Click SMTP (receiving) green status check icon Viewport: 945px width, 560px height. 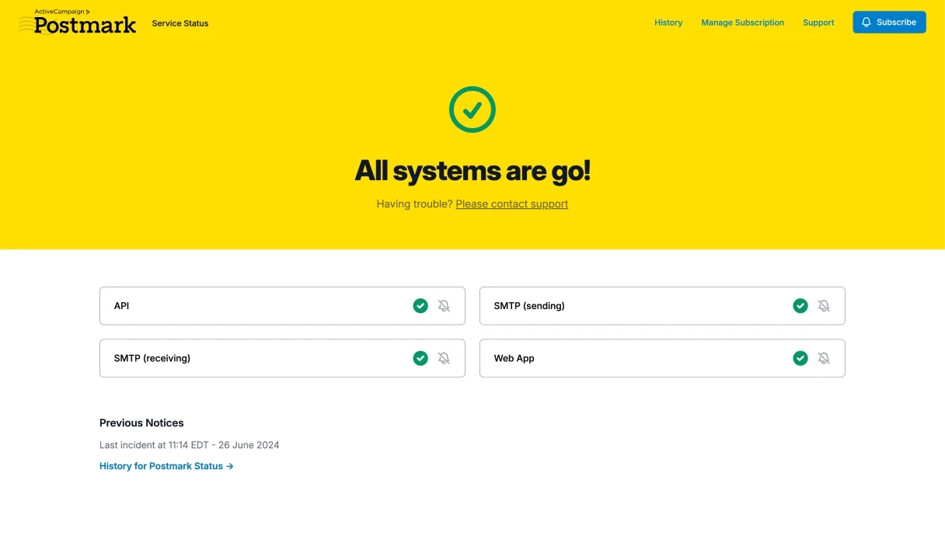click(420, 358)
